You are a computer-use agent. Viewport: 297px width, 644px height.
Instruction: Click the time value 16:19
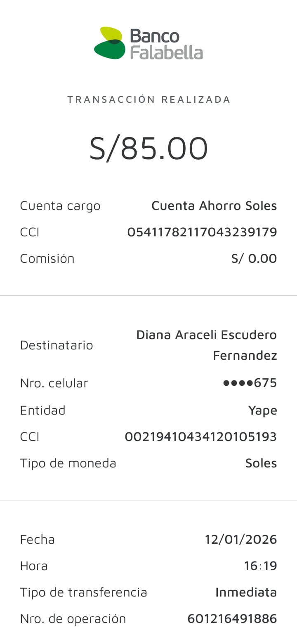[260, 566]
